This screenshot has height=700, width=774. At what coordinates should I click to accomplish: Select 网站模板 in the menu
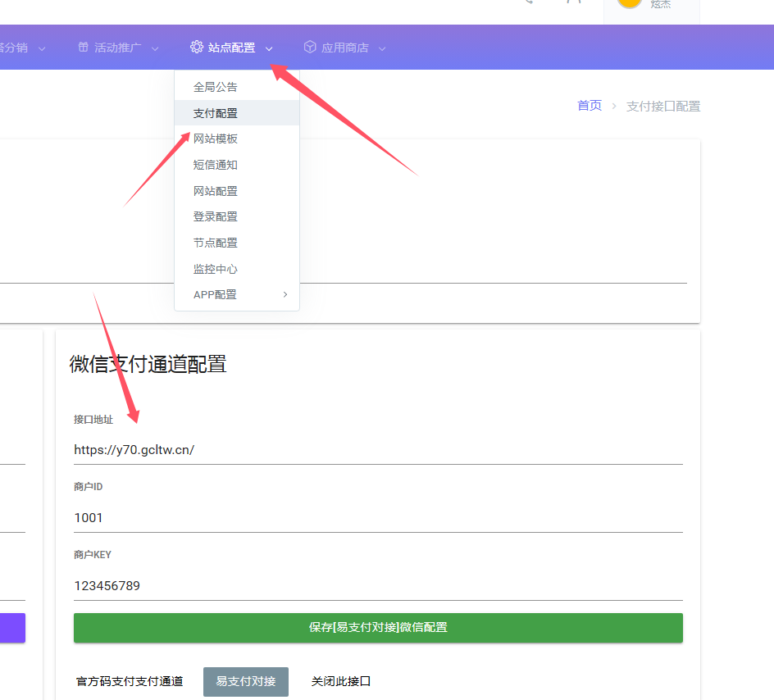tap(215, 139)
